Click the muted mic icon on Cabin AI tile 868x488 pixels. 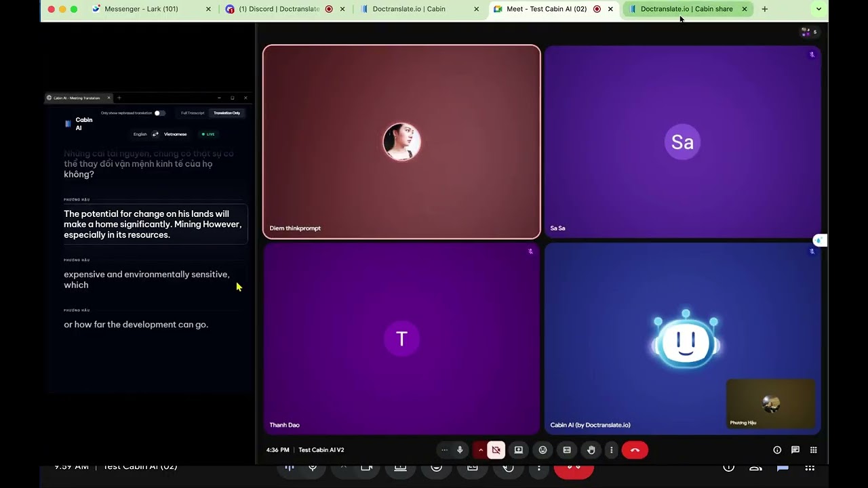pos(812,251)
